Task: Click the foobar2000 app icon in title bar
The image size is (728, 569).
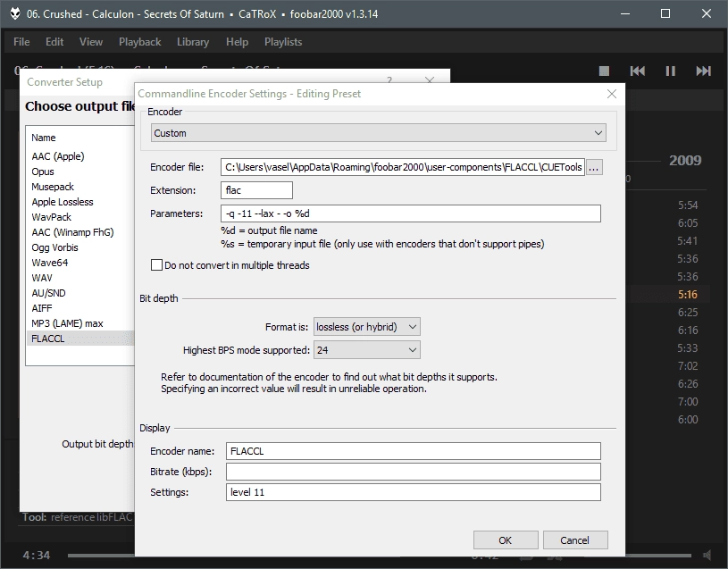Action: [15, 13]
